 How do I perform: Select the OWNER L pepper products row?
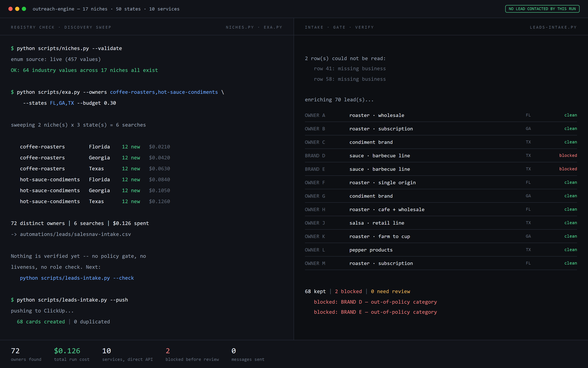[441, 250]
